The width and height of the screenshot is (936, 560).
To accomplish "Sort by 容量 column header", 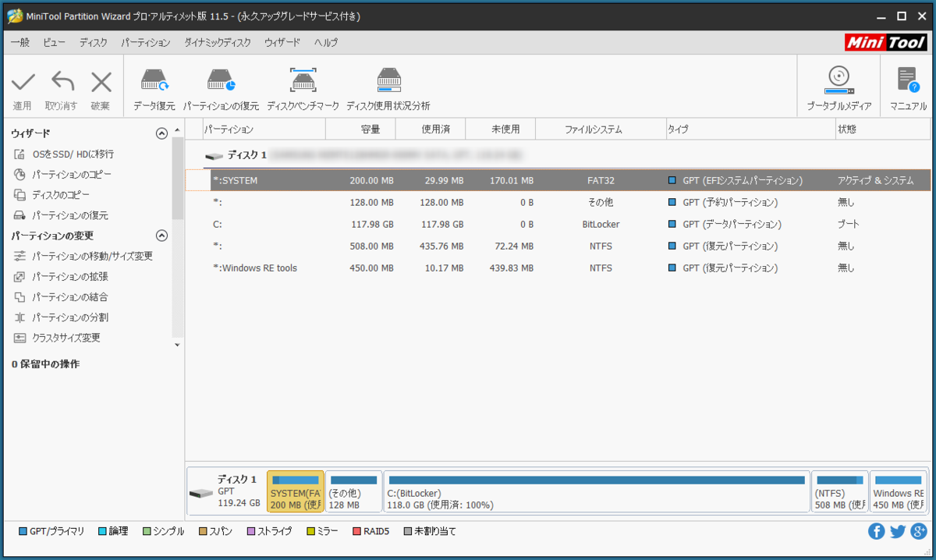I will pos(360,129).
